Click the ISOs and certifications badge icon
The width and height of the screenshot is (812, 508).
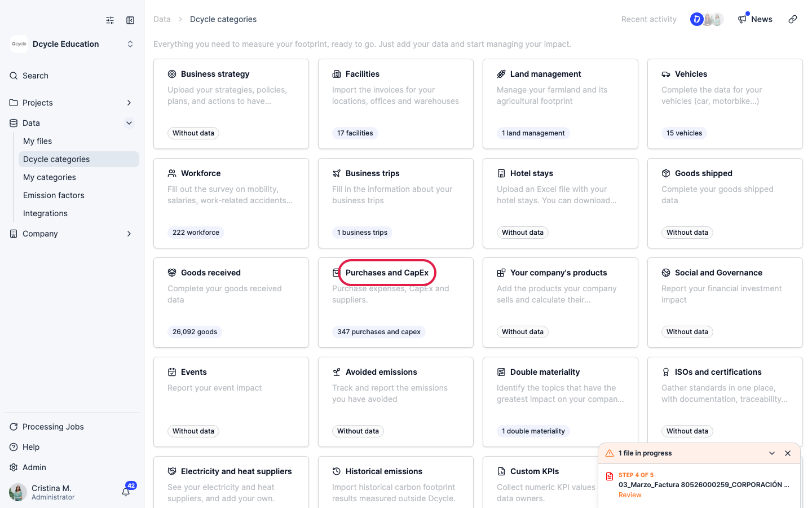click(x=666, y=372)
